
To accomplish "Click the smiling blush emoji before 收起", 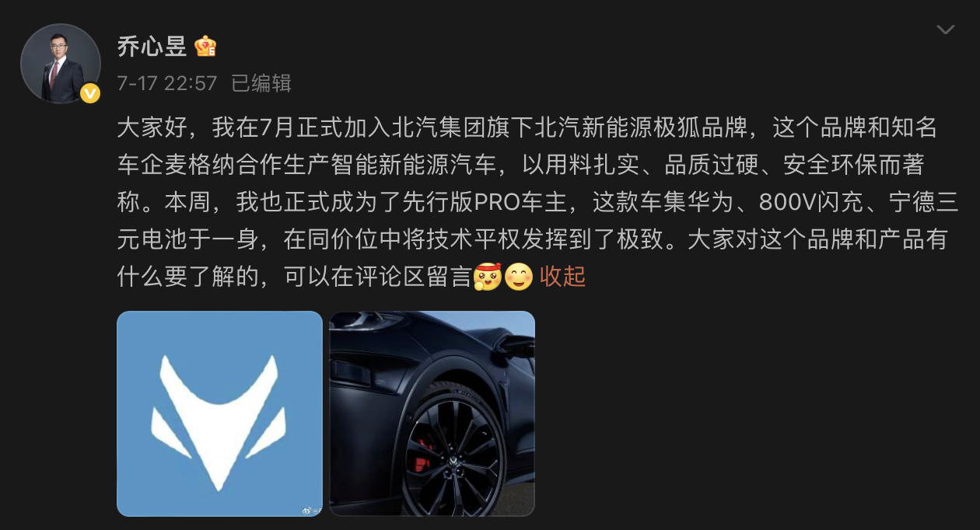I will coord(519,276).
